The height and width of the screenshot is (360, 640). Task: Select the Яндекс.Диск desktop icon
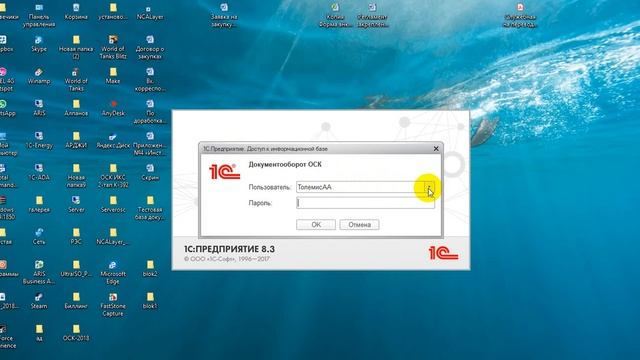pyautogui.click(x=113, y=141)
